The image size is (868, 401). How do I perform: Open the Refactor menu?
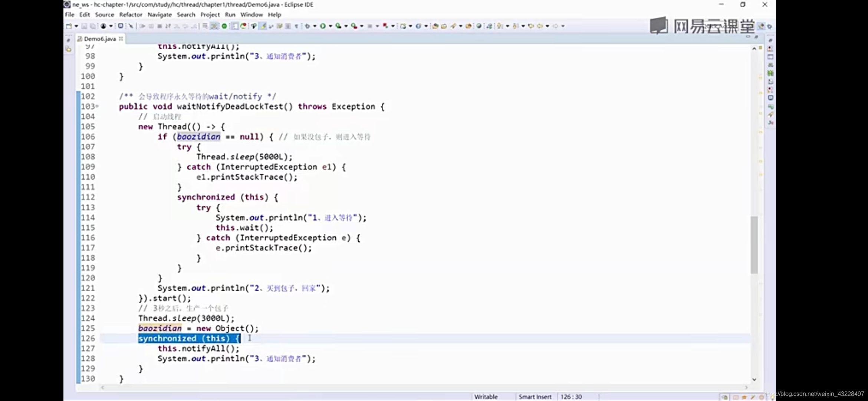coord(131,14)
